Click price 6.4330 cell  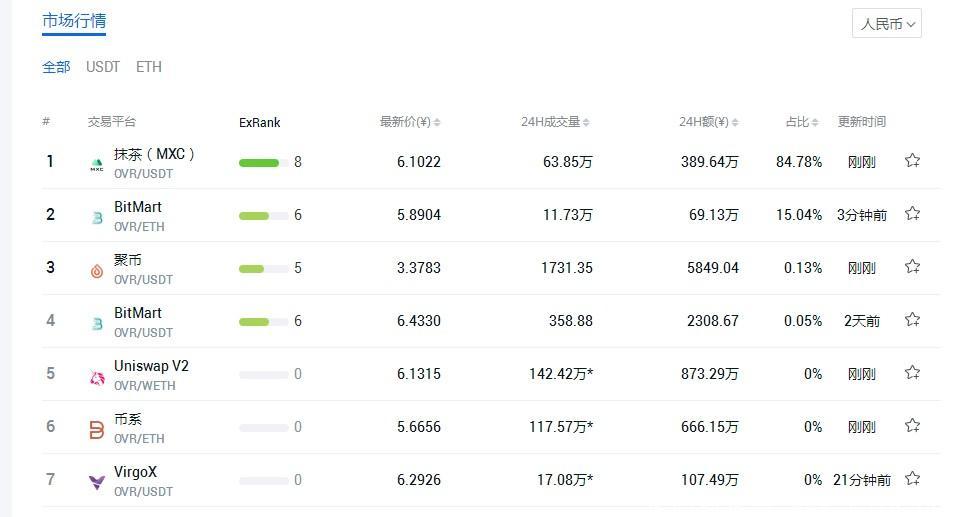click(x=419, y=321)
